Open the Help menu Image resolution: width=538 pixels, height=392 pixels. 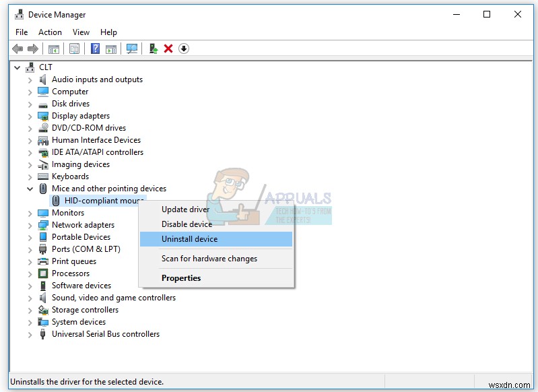tap(108, 32)
